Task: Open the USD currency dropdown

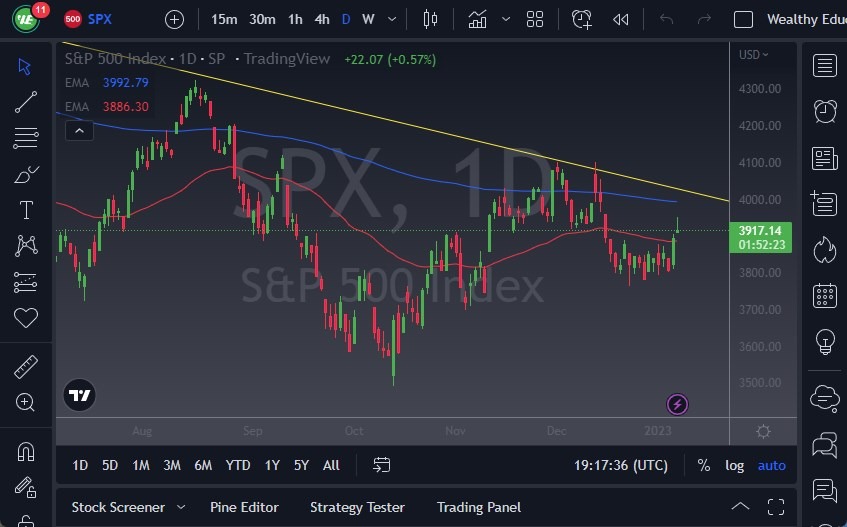Action: coord(754,55)
